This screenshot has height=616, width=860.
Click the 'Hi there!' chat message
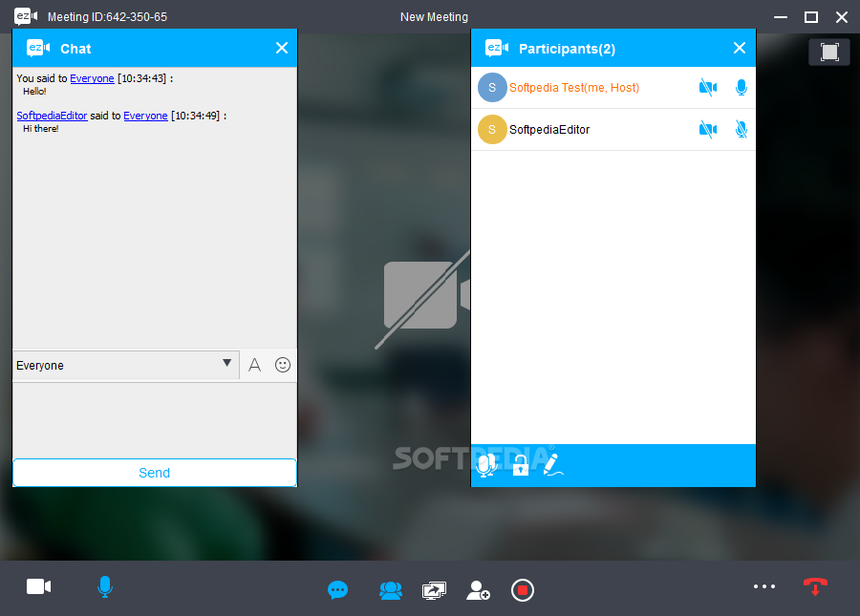tap(40, 129)
